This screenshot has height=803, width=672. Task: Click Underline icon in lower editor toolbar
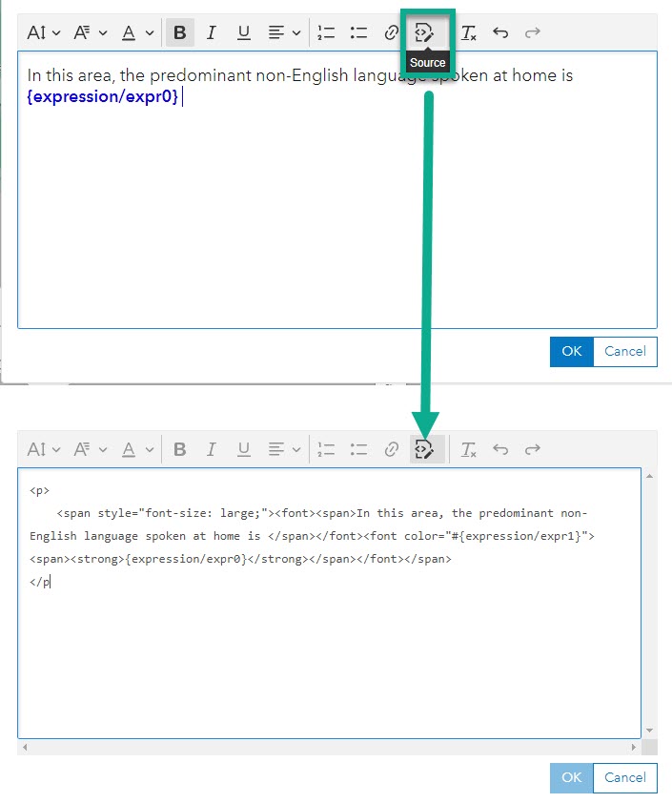[x=244, y=449]
